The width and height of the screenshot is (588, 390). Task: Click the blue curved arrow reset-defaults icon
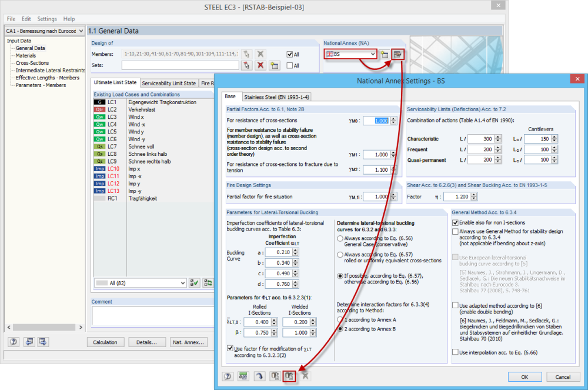click(x=259, y=376)
